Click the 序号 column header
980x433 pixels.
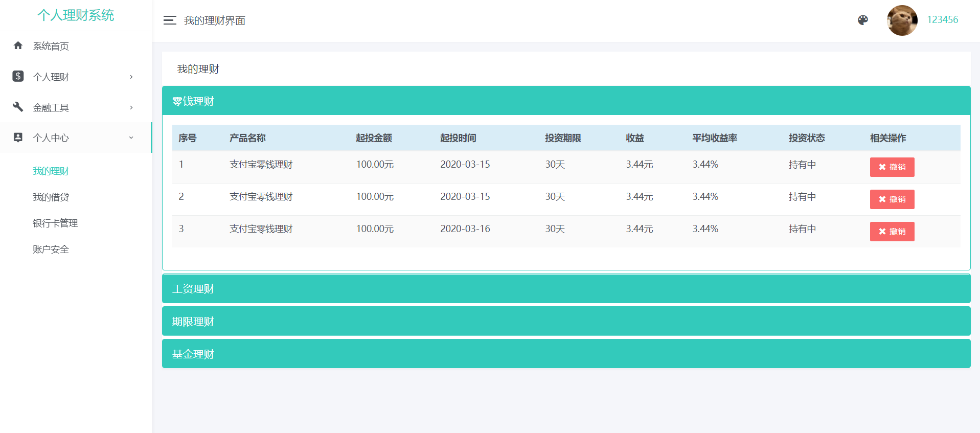click(188, 138)
